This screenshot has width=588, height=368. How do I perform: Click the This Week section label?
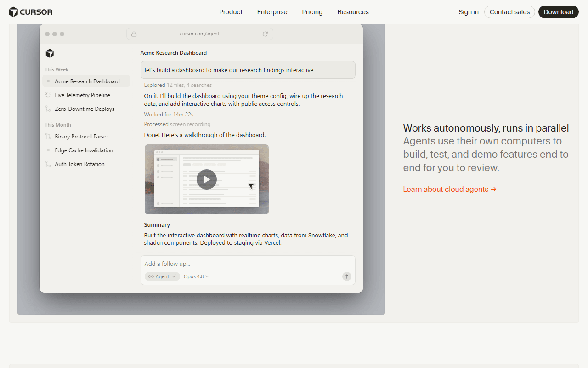[x=57, y=69]
